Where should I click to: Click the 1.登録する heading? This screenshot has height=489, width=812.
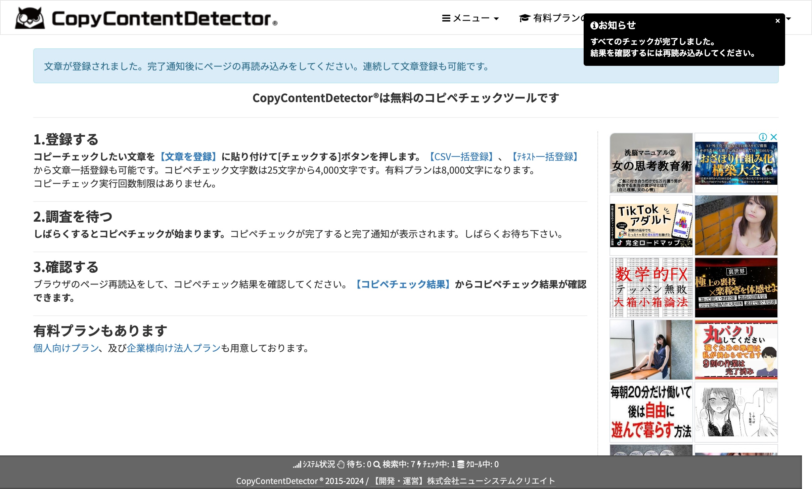[x=66, y=139]
